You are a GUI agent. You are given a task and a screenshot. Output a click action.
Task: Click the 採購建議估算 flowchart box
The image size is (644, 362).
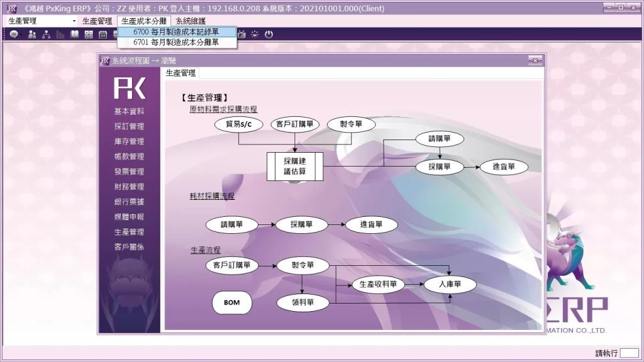click(x=294, y=166)
